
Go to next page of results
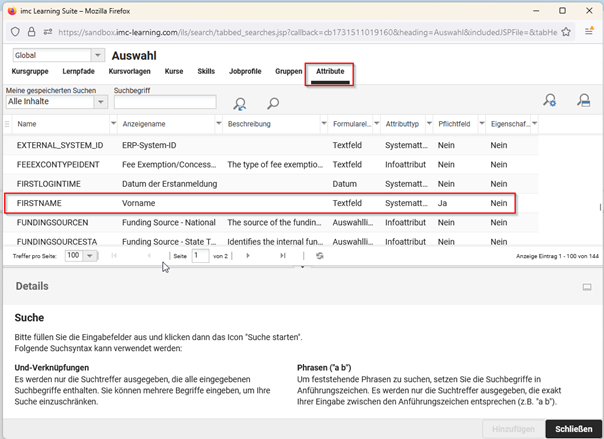coord(249,256)
